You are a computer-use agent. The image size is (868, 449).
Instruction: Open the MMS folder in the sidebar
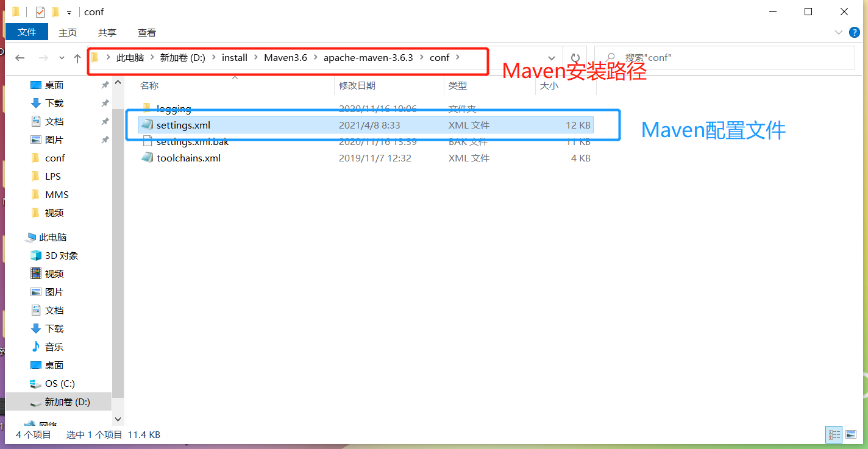(x=55, y=194)
